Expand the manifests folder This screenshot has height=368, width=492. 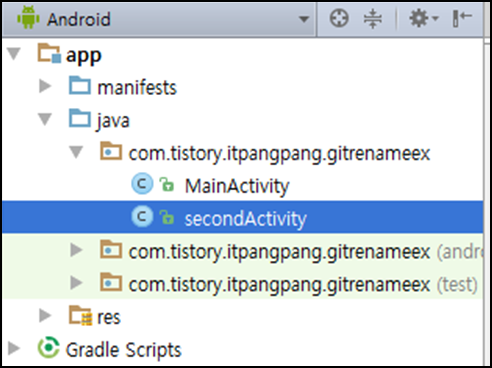point(45,86)
